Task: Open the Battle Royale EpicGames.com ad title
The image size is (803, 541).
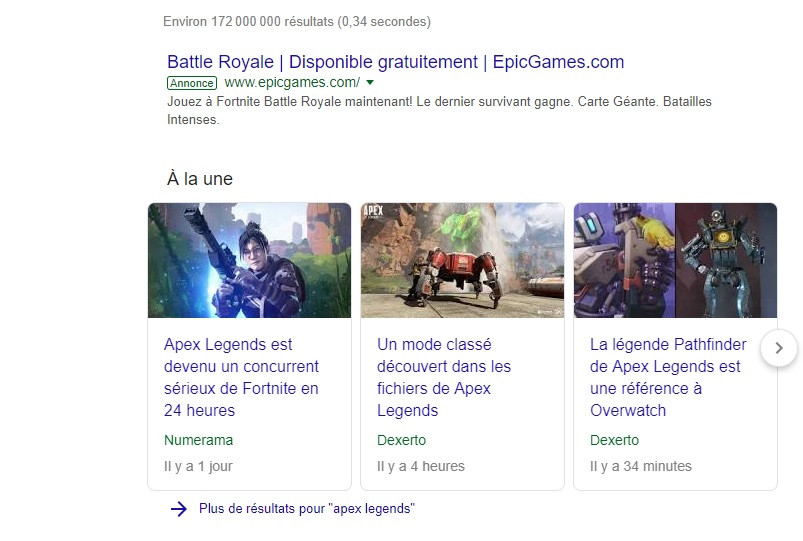Action: point(395,62)
